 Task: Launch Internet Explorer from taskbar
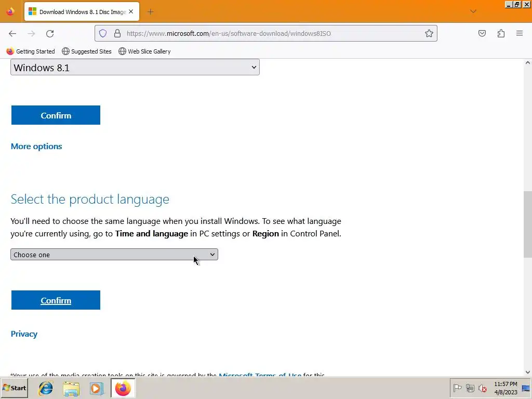coord(46,388)
